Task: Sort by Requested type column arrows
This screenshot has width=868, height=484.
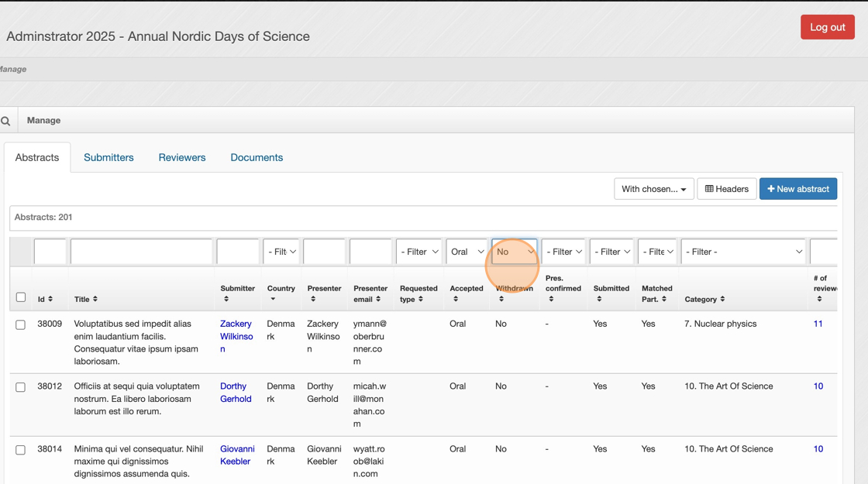Action: tap(420, 299)
